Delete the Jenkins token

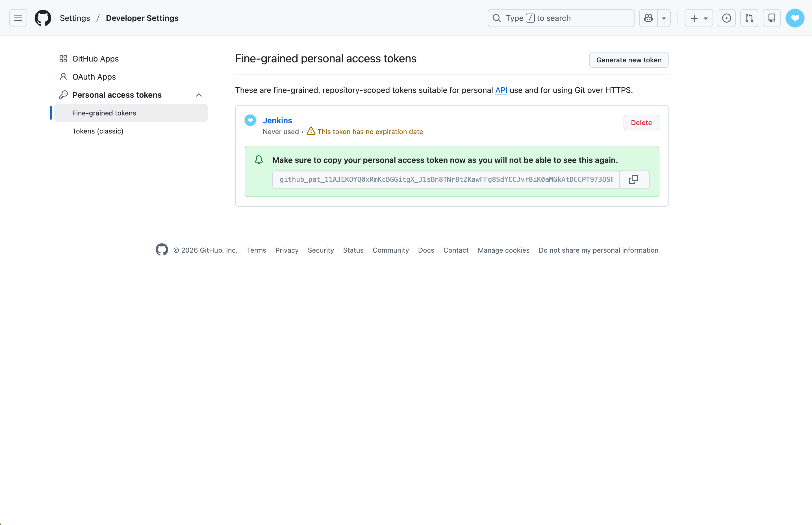coord(641,123)
